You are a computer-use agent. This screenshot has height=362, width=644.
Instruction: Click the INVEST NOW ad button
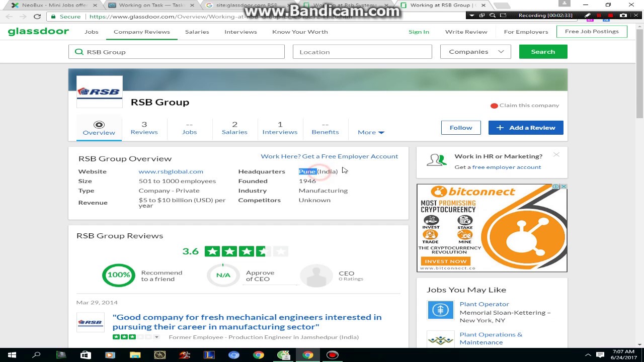pos(445,261)
